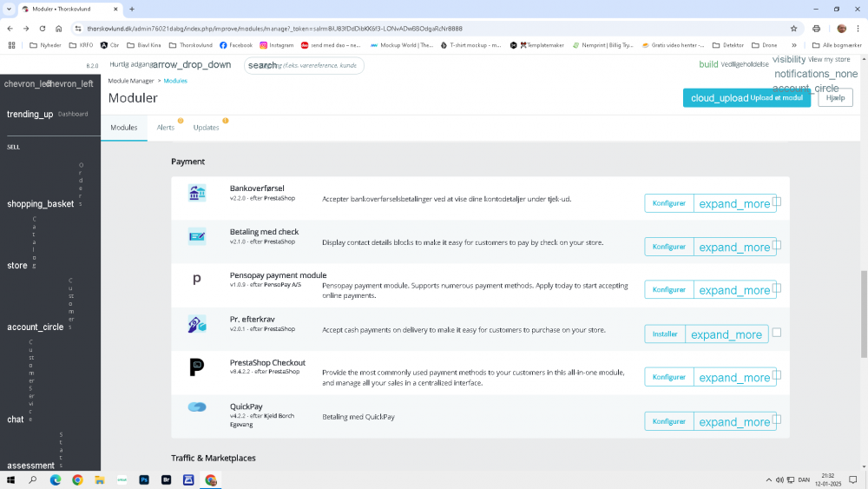Open Chrome tab search dropdown arrow

(x=9, y=9)
